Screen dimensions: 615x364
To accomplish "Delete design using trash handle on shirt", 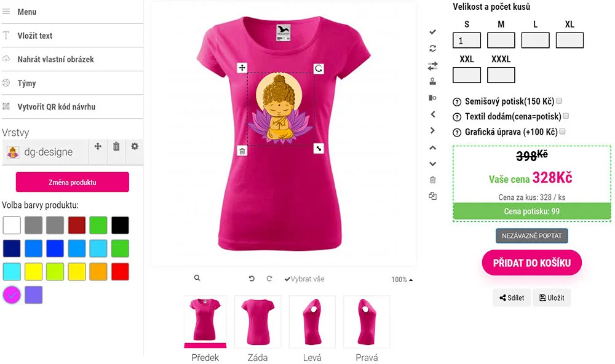I will tap(242, 151).
